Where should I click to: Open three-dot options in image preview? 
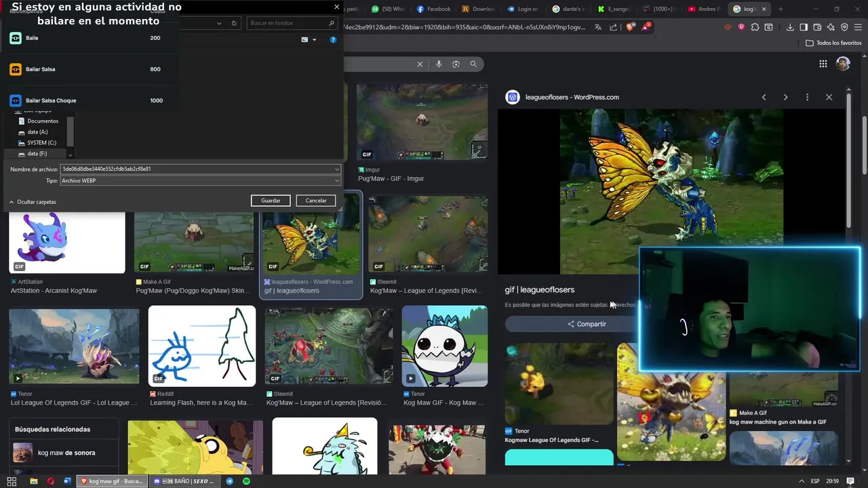coord(807,97)
